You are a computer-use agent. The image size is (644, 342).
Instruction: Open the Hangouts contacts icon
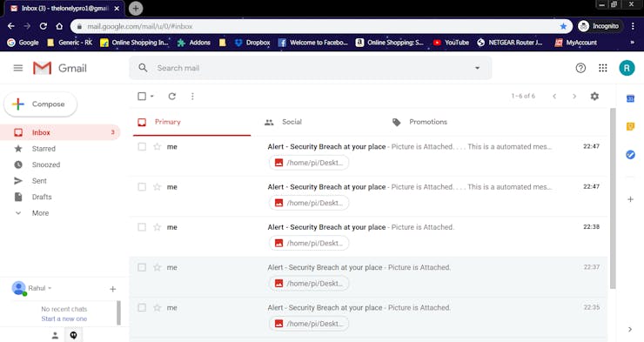55,335
